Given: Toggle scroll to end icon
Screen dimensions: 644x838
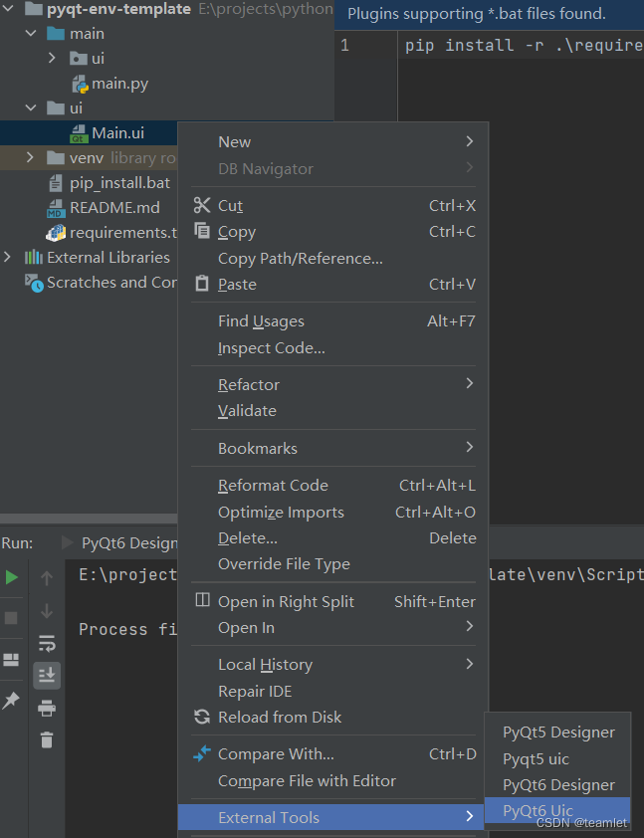Looking at the screenshot, I should [47, 675].
